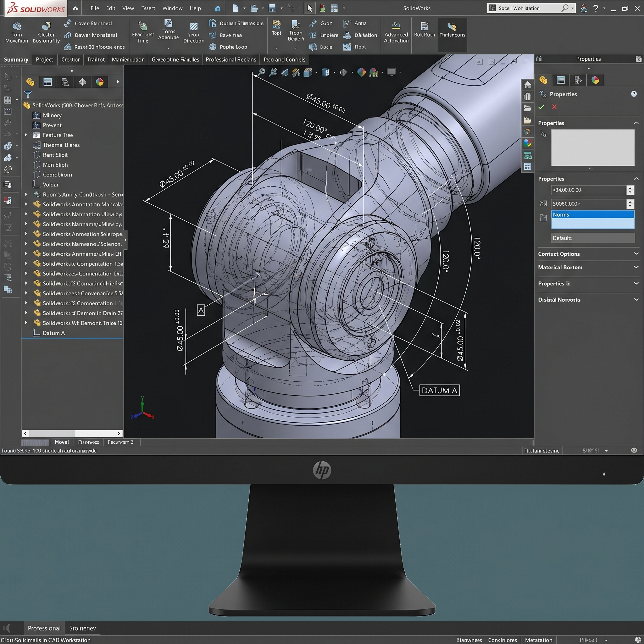Click the Torn Movanion ribbon icon
Image resolution: width=644 pixels, height=644 pixels.
tap(16, 26)
